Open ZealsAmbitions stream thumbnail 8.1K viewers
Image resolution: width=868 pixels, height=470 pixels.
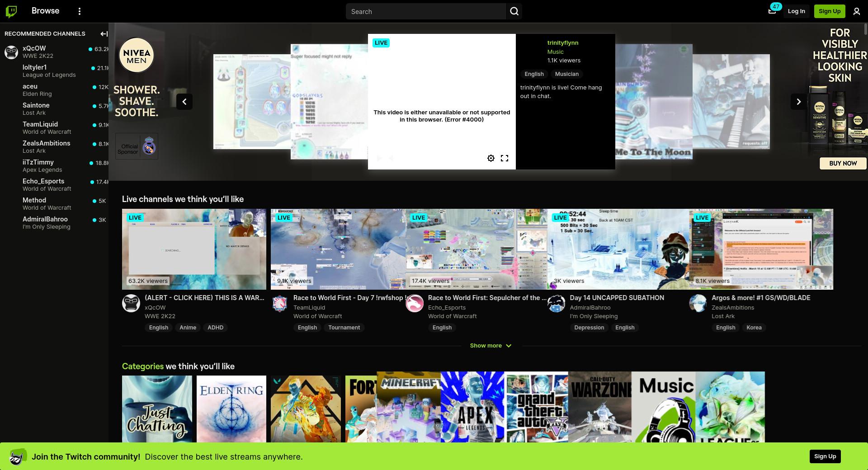pyautogui.click(x=761, y=249)
